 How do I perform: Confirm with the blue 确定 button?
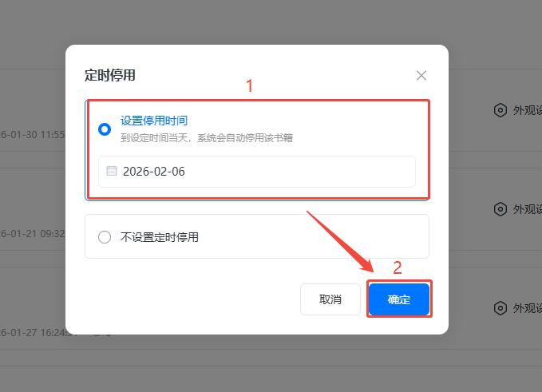tap(399, 299)
